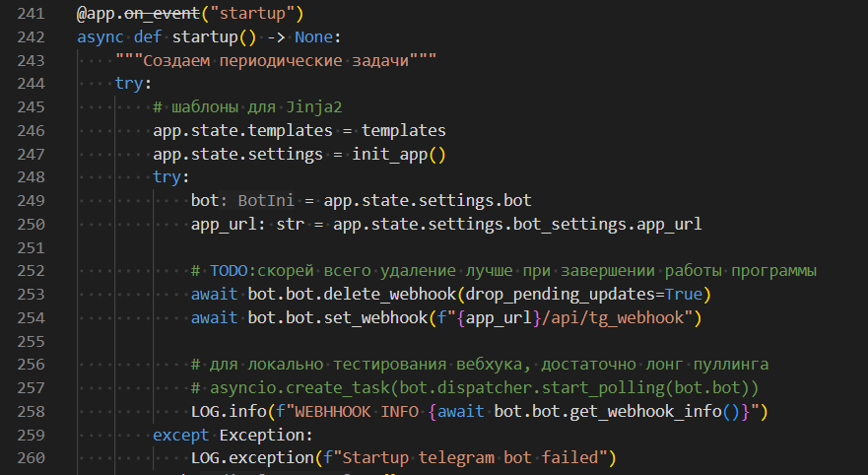Click the except Exception keyword line

233,435
